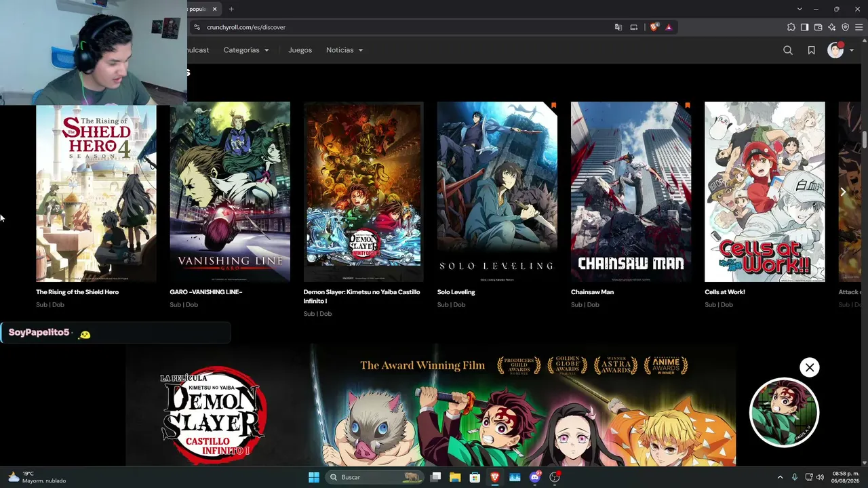Open the browser main hamburger menu
Viewport: 868px width, 488px height.
(859, 27)
